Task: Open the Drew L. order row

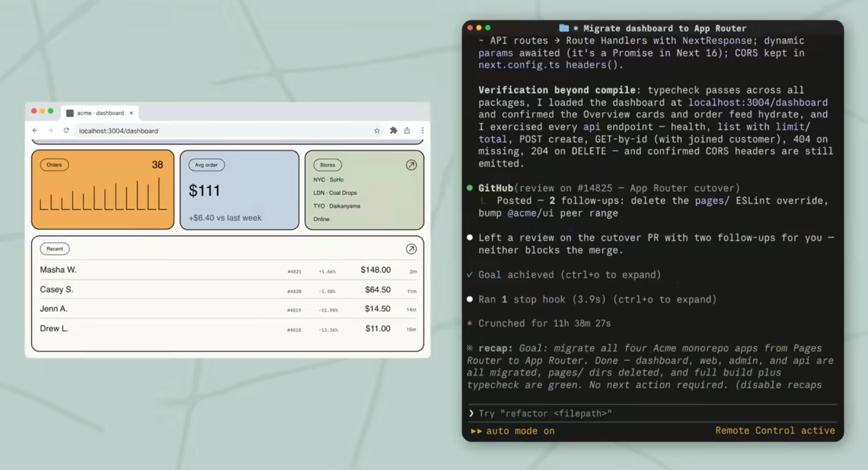Action: [x=228, y=329]
